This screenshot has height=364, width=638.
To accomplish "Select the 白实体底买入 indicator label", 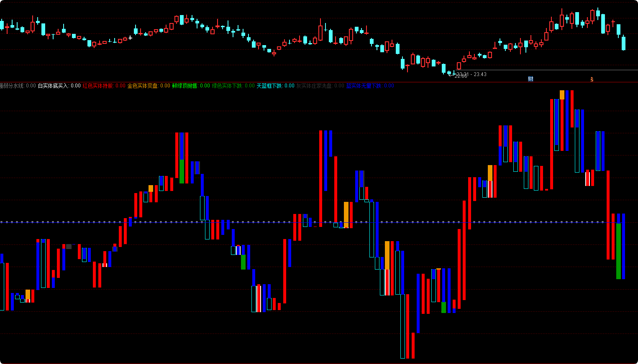I will pos(53,86).
